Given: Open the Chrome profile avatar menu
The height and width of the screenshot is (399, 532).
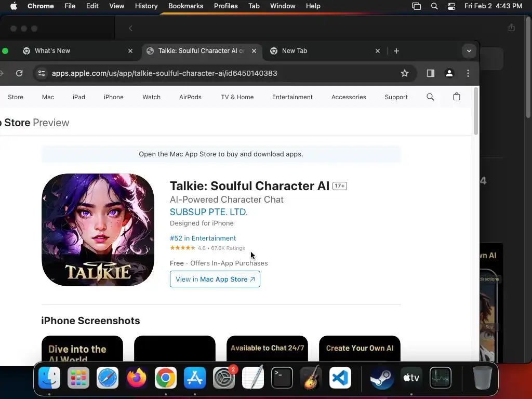Looking at the screenshot, I should (x=449, y=73).
